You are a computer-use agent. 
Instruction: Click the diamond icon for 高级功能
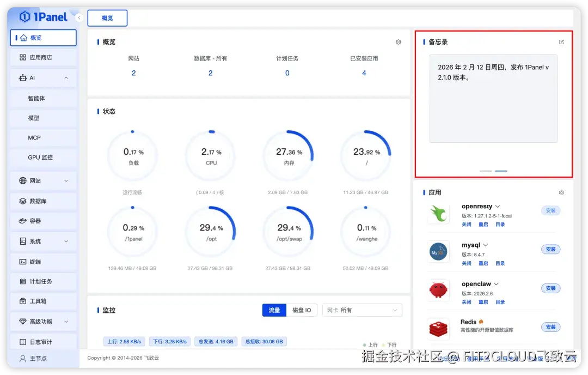(x=23, y=322)
